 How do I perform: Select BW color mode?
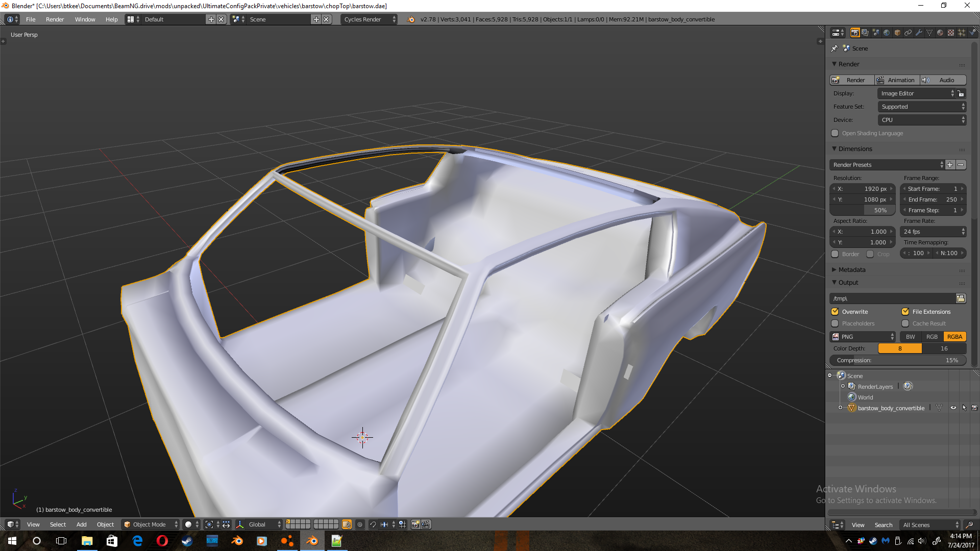click(911, 337)
